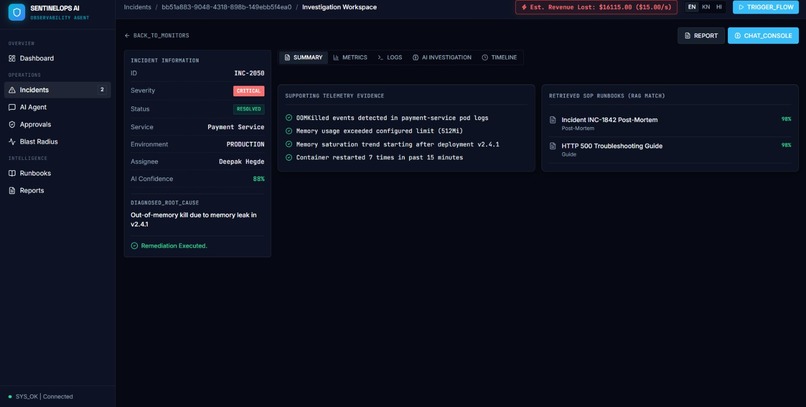Image resolution: width=806 pixels, height=407 pixels.
Task: Click AI Confidence 88% value
Action: pyautogui.click(x=259, y=179)
